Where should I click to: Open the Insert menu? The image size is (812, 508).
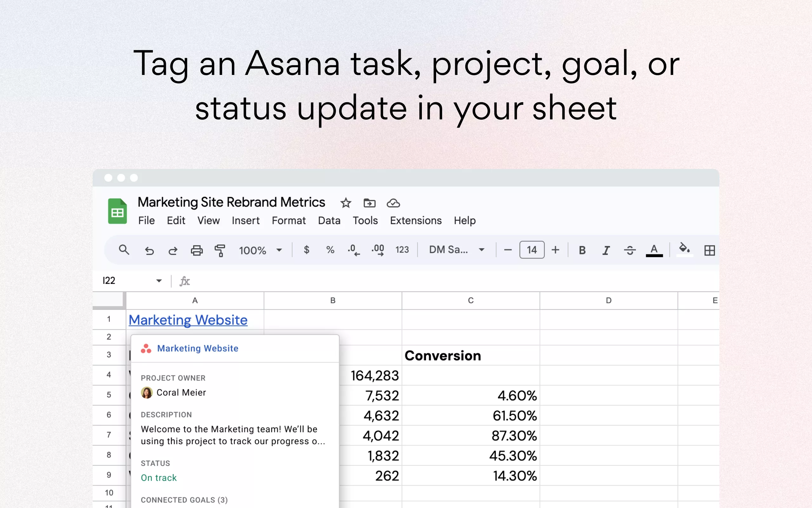click(246, 220)
